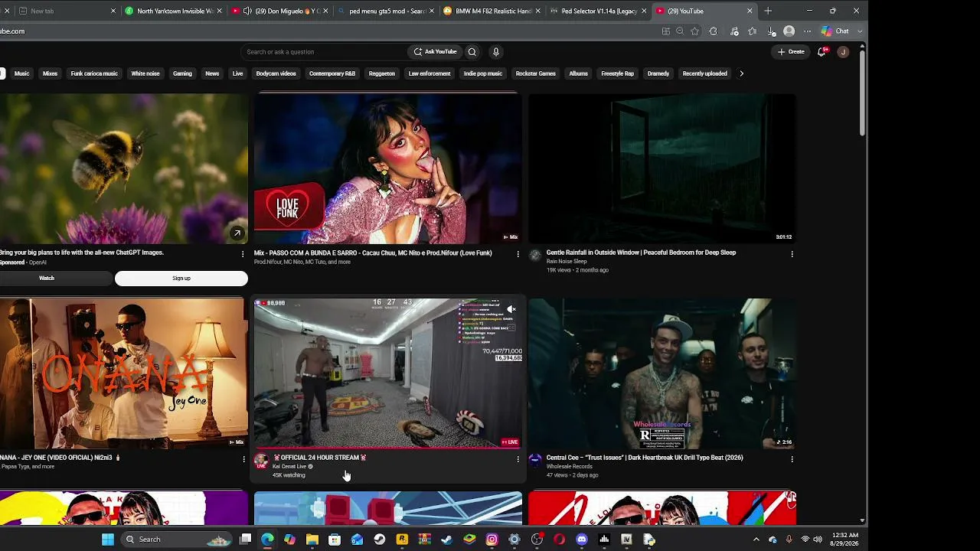Open Instagram from the taskbar

(492, 540)
